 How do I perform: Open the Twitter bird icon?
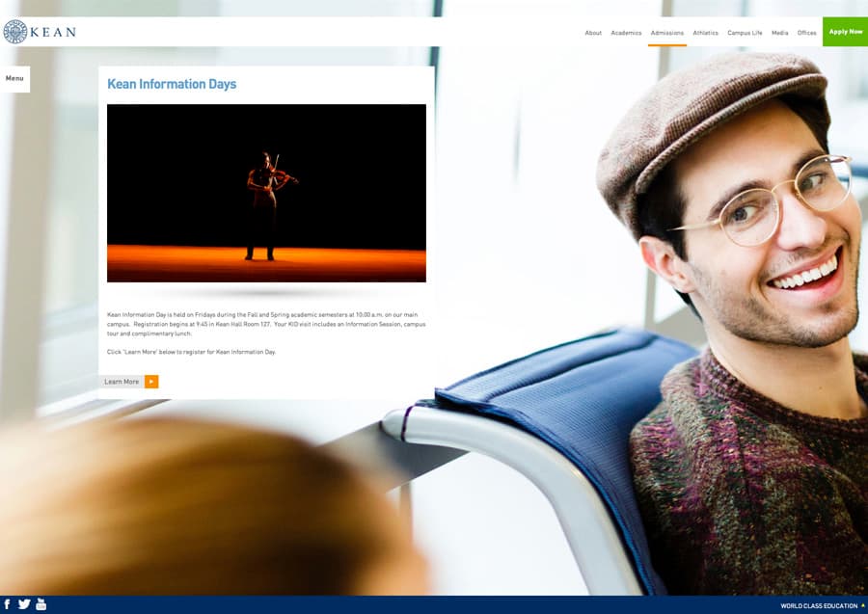pyautogui.click(x=24, y=604)
